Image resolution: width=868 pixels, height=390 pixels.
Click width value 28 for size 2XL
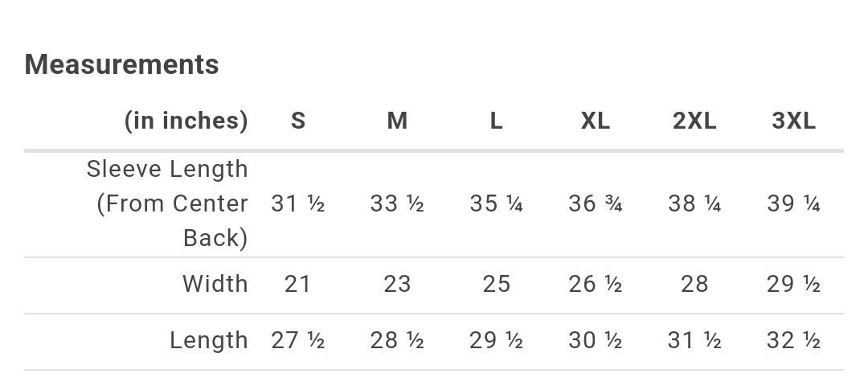[694, 284]
